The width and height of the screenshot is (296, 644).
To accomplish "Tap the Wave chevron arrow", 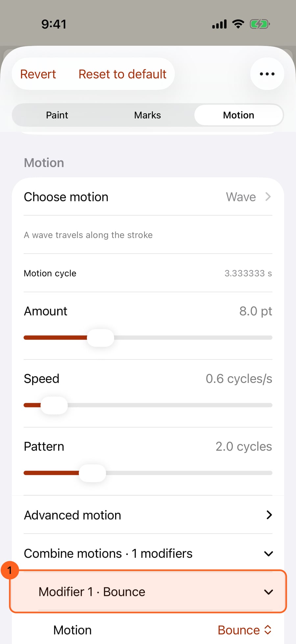I will 268,197.
